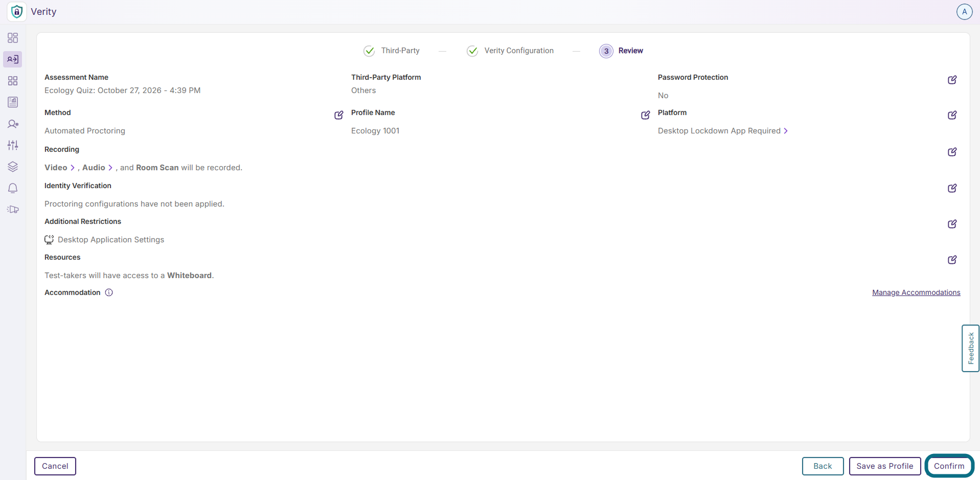Click the Password Protection value "No"
This screenshot has width=980, height=480.
tap(663, 96)
